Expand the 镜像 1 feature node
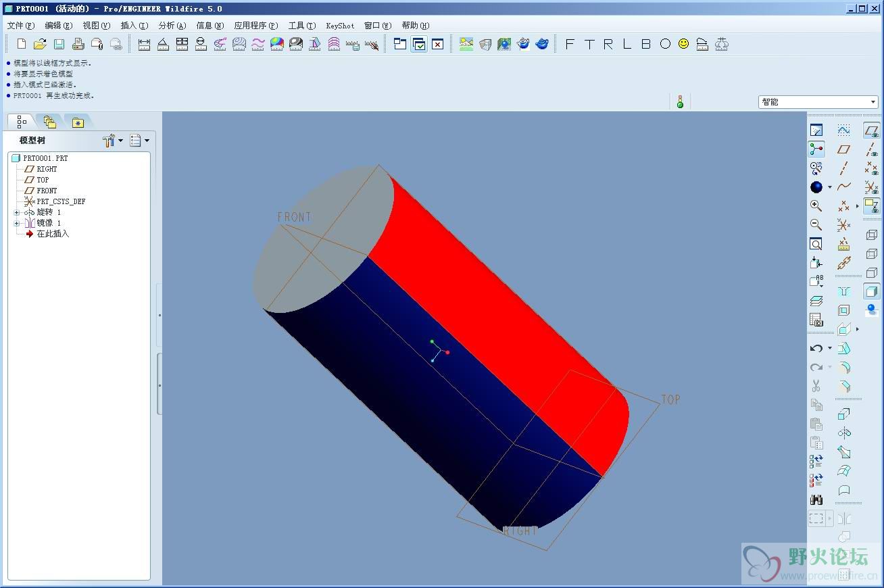The height and width of the screenshot is (588, 884). pyautogui.click(x=16, y=223)
